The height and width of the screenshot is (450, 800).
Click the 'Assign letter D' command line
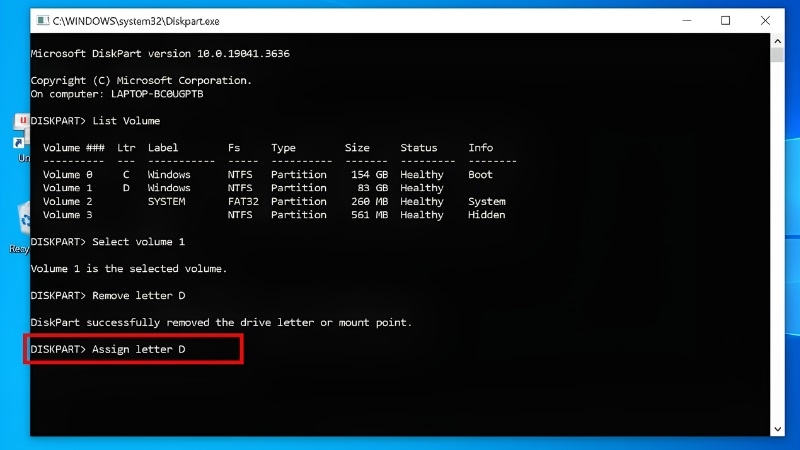pyautogui.click(x=108, y=349)
